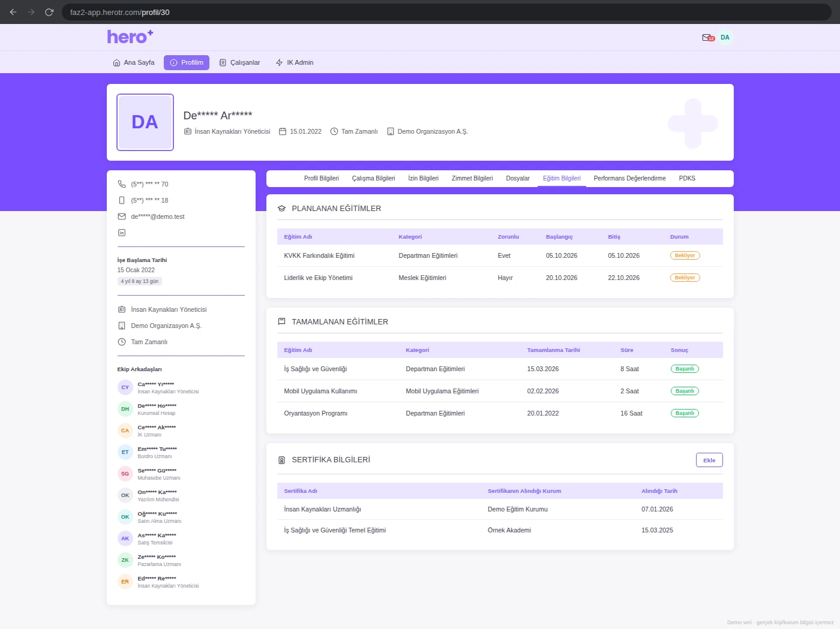Click the envelope icon beside the email
840x629 pixels.
point(122,216)
